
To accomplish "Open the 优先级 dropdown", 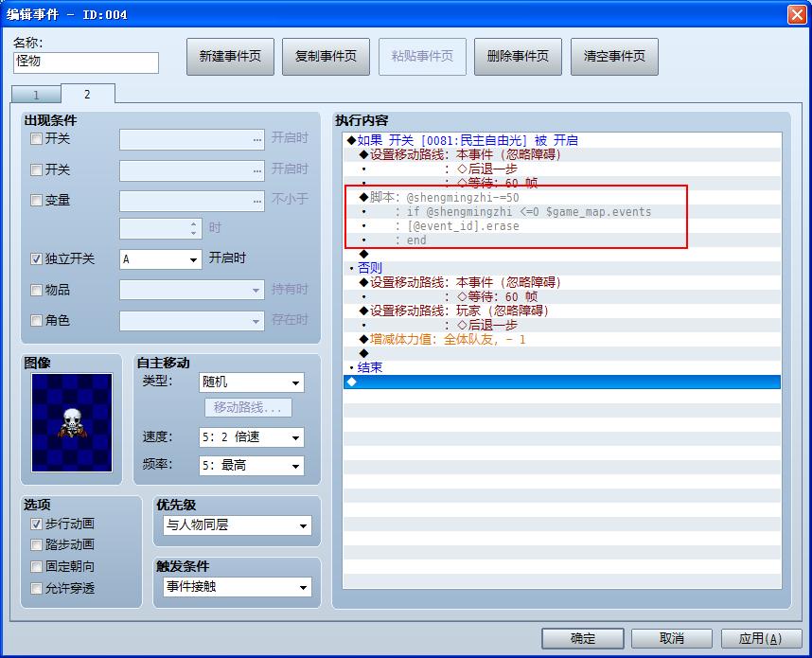I will [x=238, y=525].
